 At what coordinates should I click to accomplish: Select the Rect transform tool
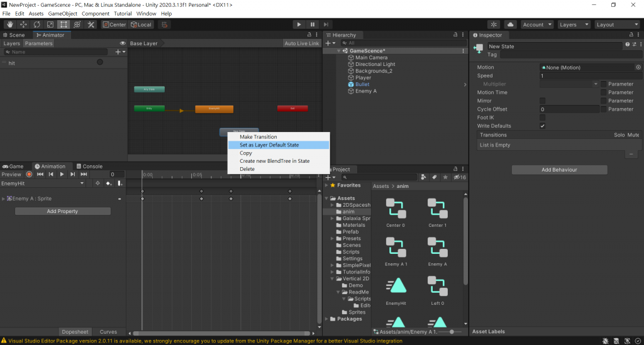pos(64,25)
